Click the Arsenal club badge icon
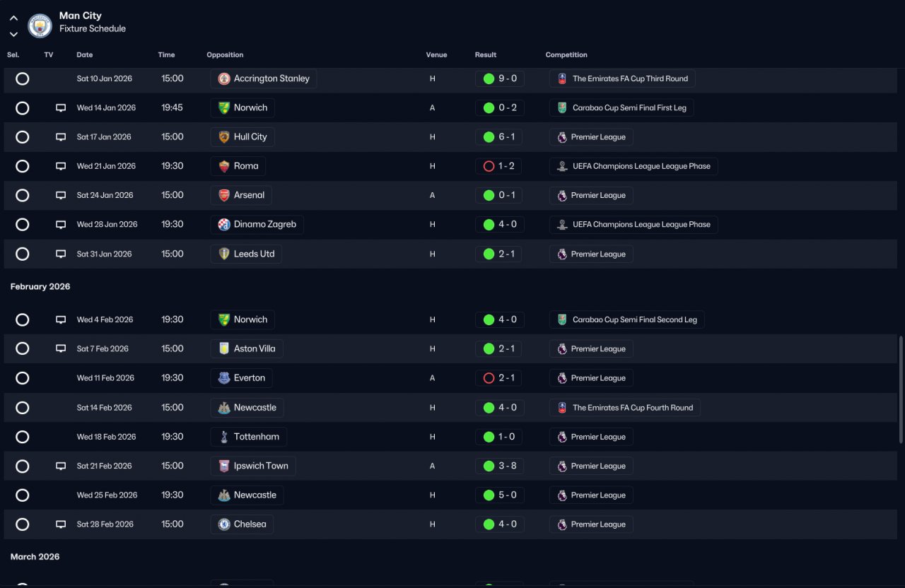The image size is (905, 588). tap(224, 195)
